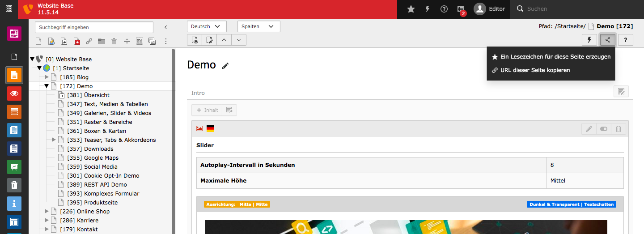Collapse the [1] Startseite tree node

tap(39, 68)
